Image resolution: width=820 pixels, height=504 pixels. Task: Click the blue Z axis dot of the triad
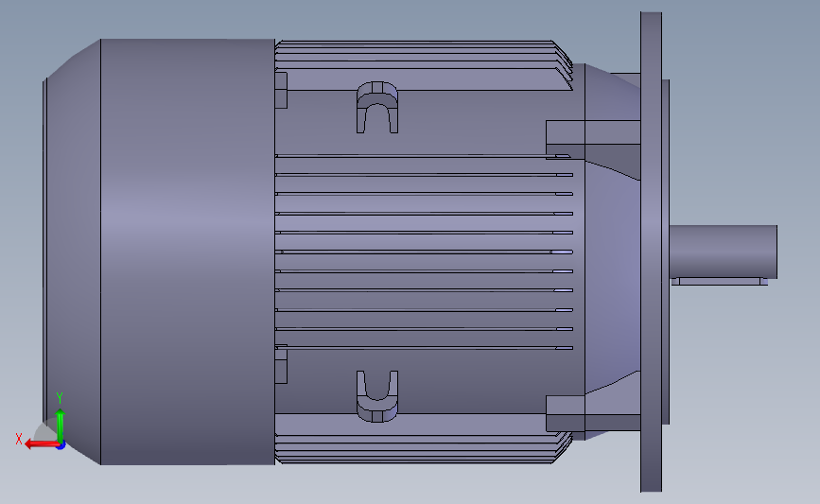click(61, 445)
